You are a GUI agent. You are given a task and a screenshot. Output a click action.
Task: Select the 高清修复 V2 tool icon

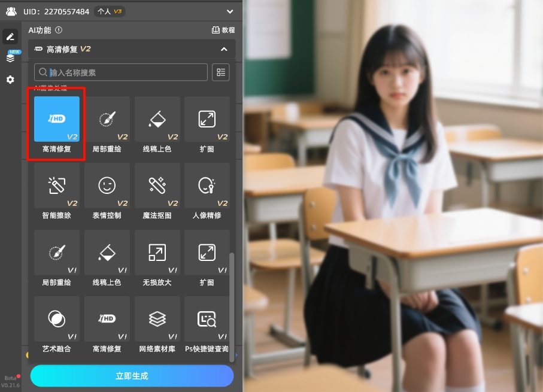click(x=56, y=119)
